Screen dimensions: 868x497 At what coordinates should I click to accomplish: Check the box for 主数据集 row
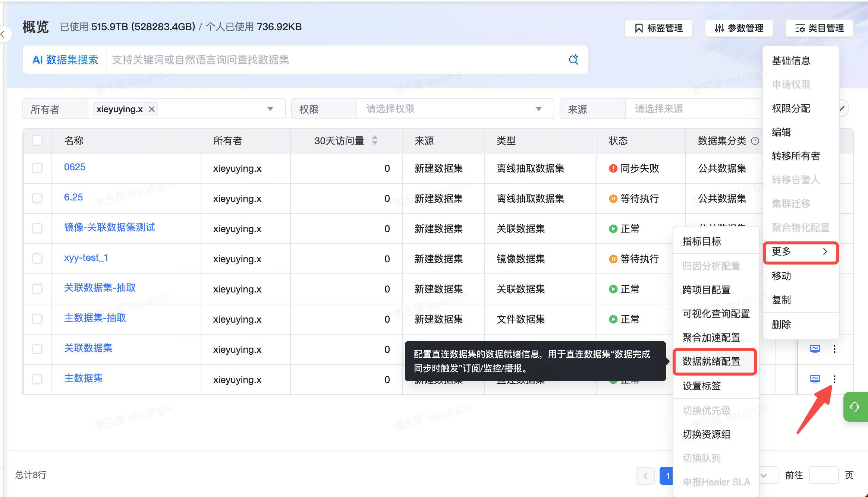(x=37, y=379)
